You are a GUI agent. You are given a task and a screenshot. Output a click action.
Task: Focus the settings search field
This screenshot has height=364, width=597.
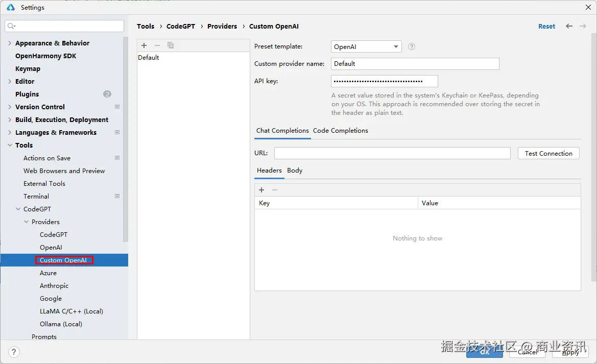click(x=64, y=26)
